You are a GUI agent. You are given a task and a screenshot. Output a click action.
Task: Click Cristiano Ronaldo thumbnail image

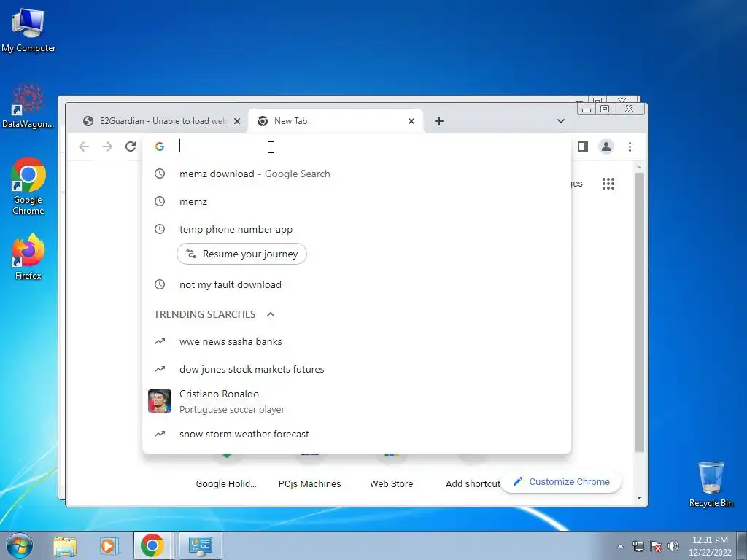coord(160,401)
